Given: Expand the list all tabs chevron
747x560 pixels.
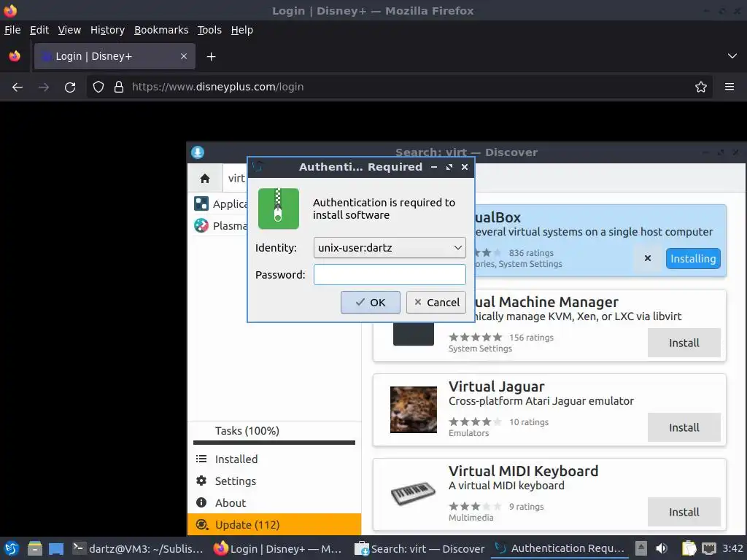Looking at the screenshot, I should (x=732, y=56).
